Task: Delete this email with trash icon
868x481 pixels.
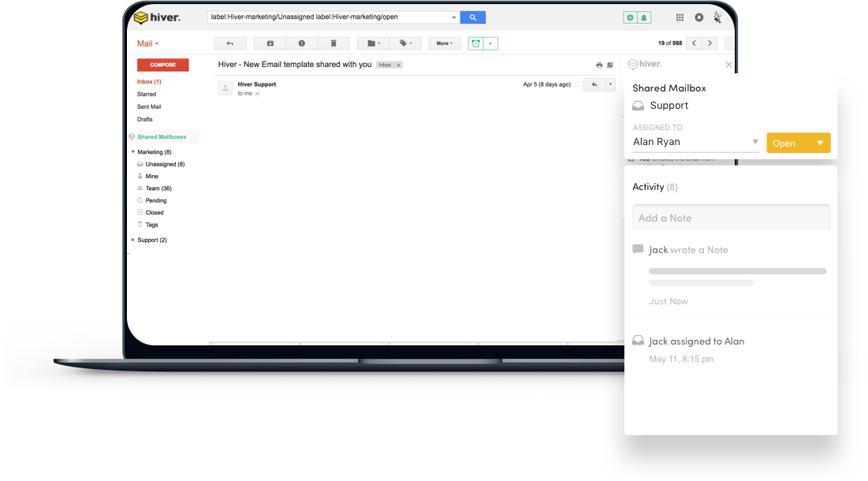Action: pos(333,43)
